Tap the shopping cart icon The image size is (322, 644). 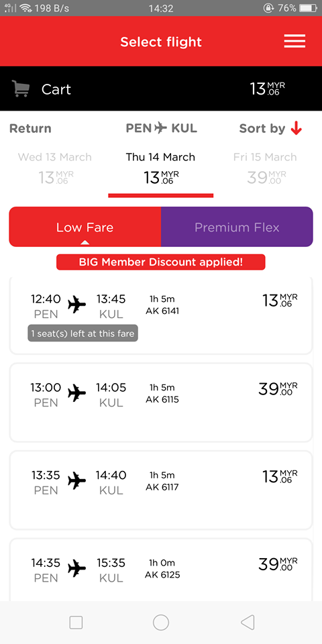tap(21, 89)
